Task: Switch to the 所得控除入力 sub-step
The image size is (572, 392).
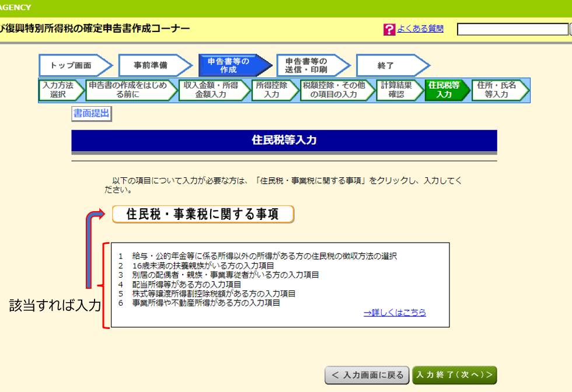Action: click(272, 90)
